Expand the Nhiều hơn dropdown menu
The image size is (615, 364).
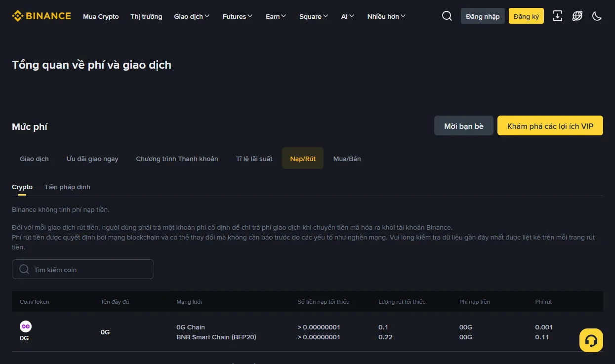point(387,16)
